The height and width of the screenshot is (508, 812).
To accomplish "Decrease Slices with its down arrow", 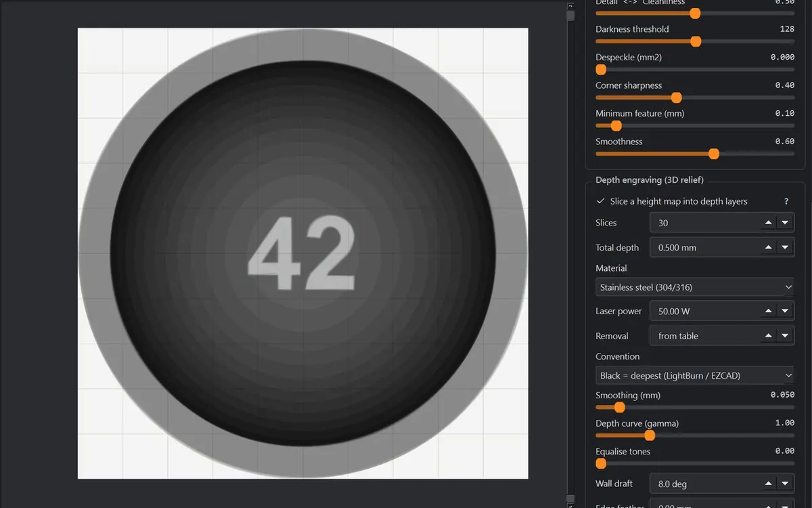I will pos(785,223).
